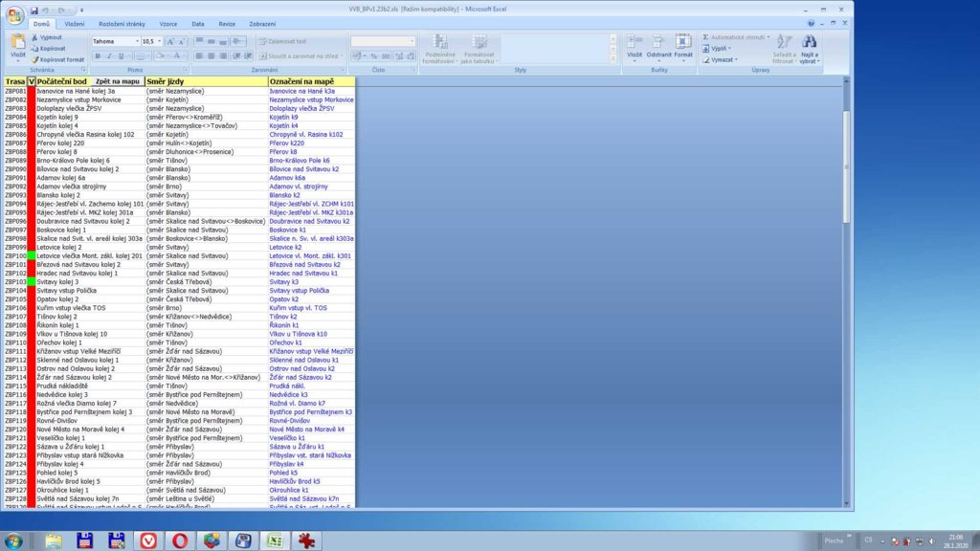Select the green cell in row ZBP100
980x551 pixels.
pos(32,256)
